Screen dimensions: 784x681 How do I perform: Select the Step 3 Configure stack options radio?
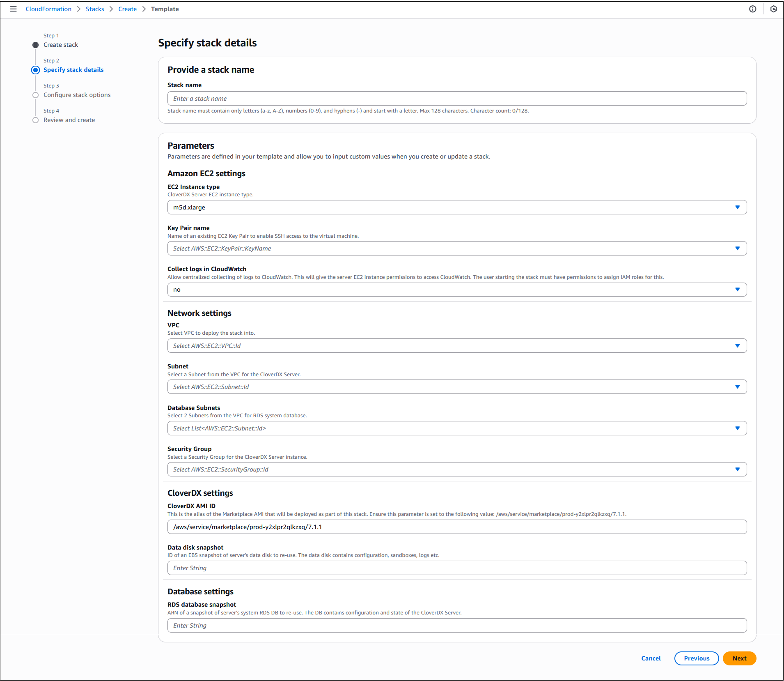tap(36, 95)
